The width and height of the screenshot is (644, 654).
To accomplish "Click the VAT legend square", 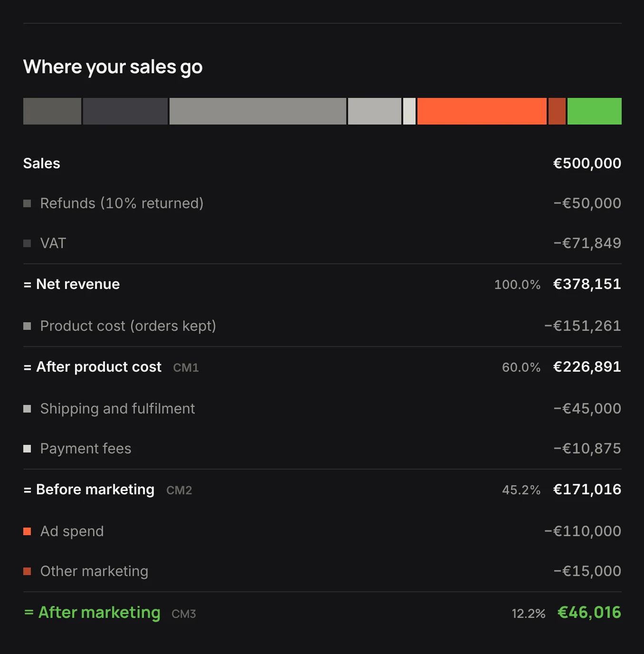I will point(27,243).
